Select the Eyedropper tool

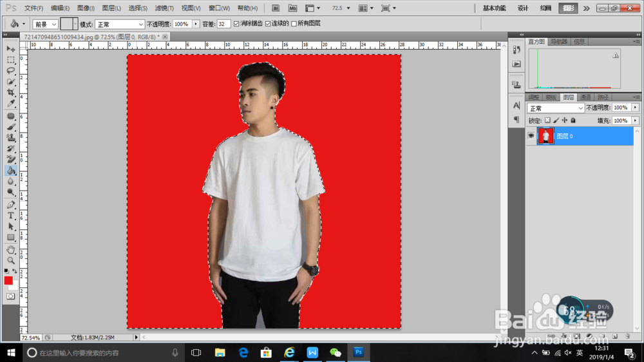pyautogui.click(x=11, y=103)
